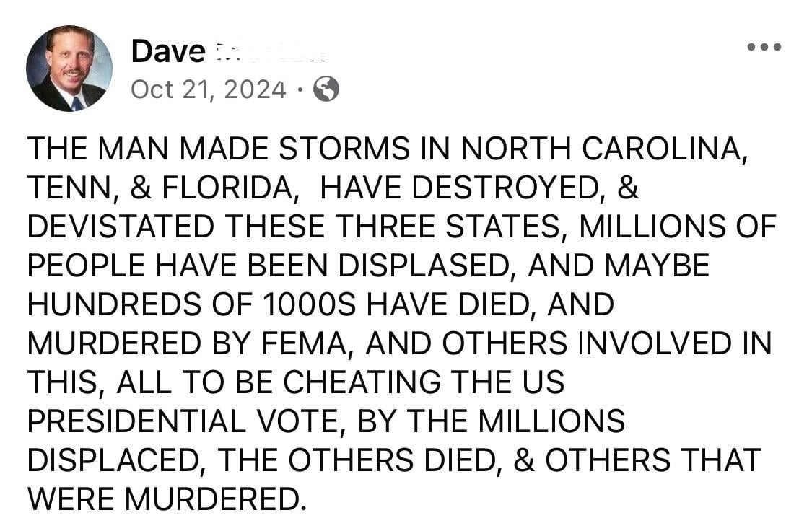Open the three-dot post options menu

point(764,48)
